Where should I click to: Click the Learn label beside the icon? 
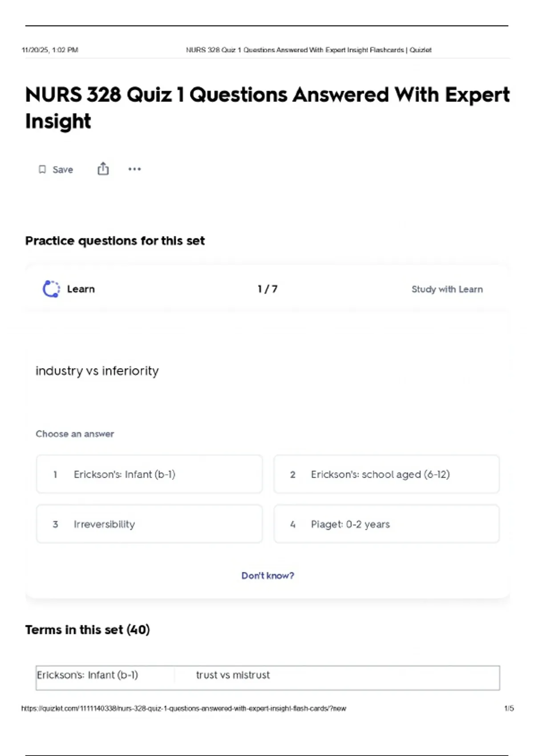[x=81, y=289]
